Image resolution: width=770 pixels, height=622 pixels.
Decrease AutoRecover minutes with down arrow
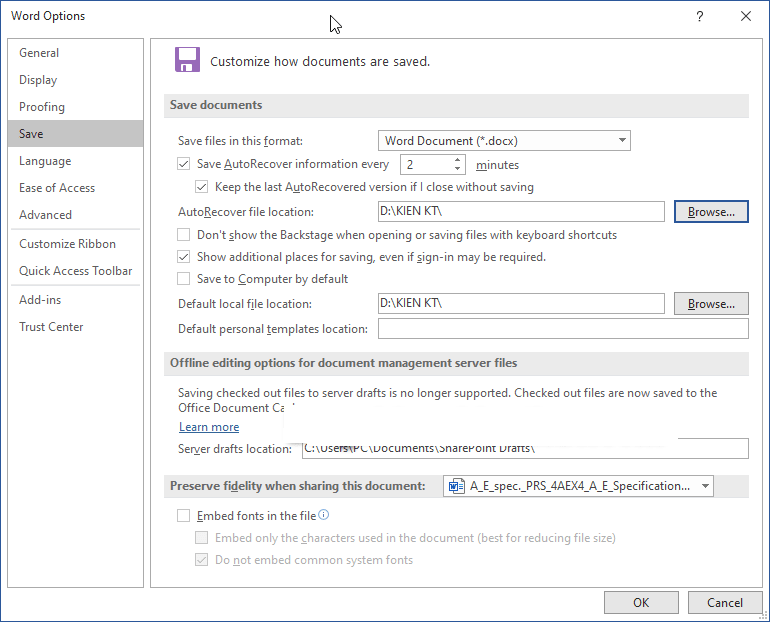pyautogui.click(x=458, y=170)
